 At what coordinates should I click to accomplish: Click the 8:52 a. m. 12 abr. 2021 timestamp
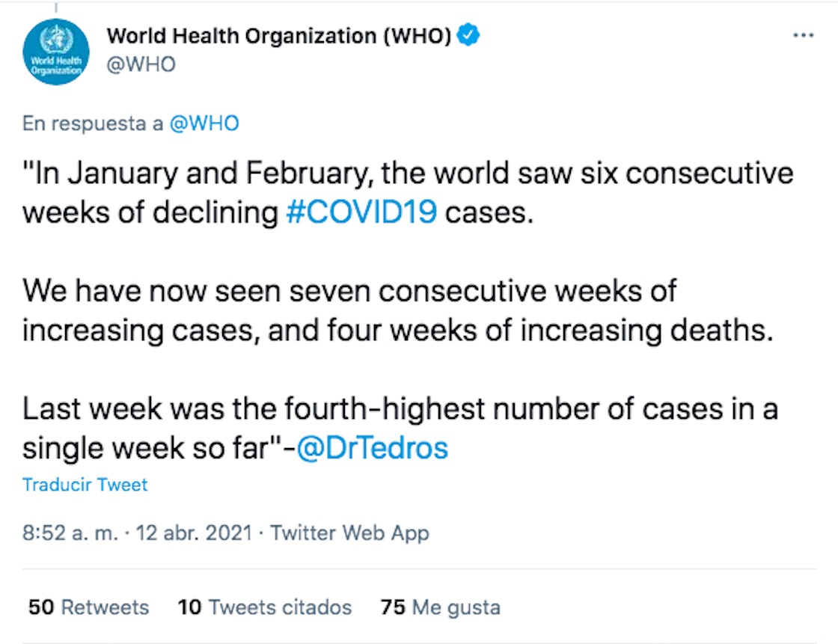137,533
